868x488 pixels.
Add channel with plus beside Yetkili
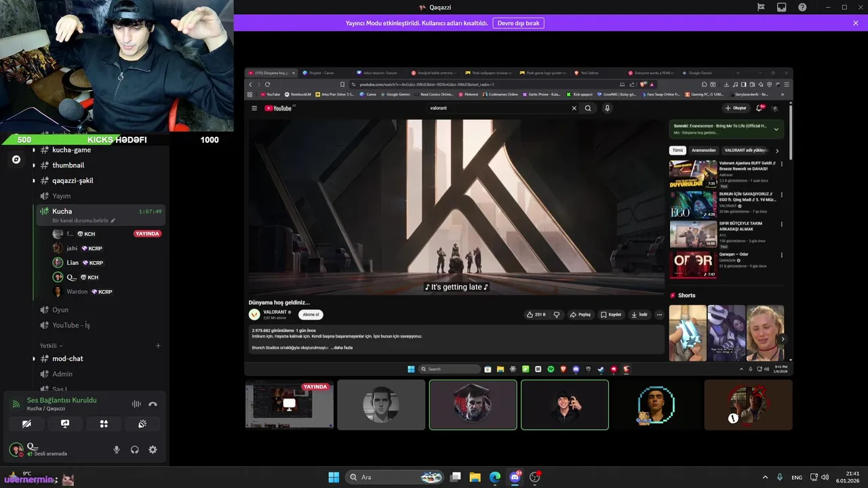click(158, 346)
